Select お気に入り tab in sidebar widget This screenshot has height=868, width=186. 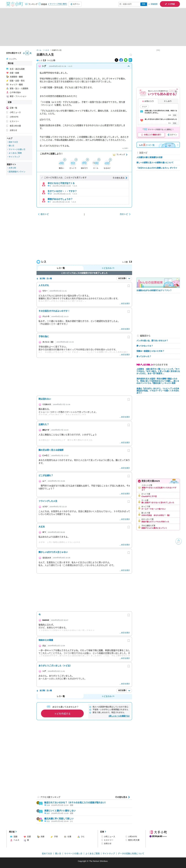148,101
